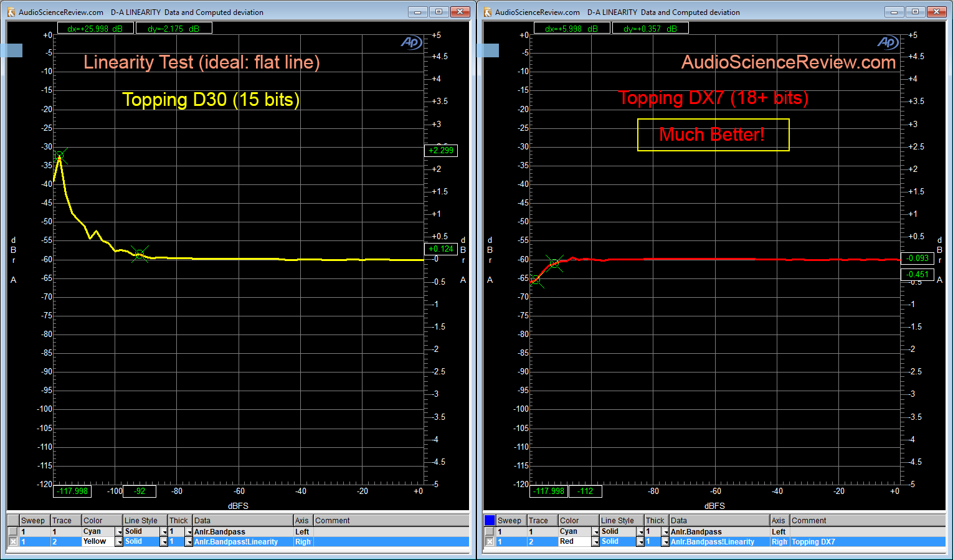Open the Yellow color dropdown in the left window

pos(119,542)
